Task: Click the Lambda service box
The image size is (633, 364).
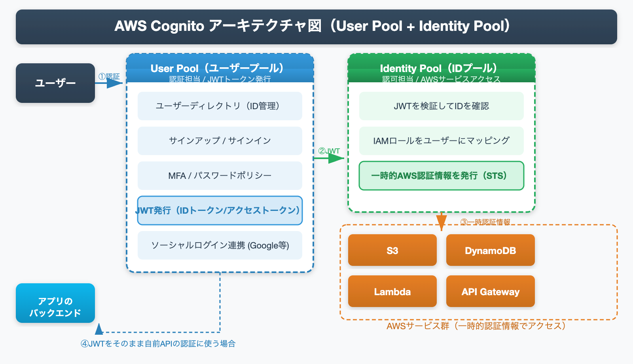Action: 392,292
